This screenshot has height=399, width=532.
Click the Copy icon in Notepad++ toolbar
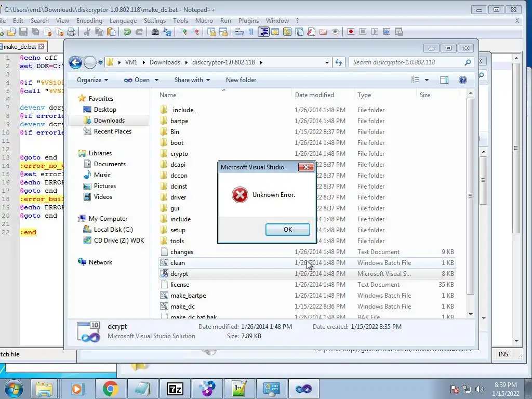(99, 32)
